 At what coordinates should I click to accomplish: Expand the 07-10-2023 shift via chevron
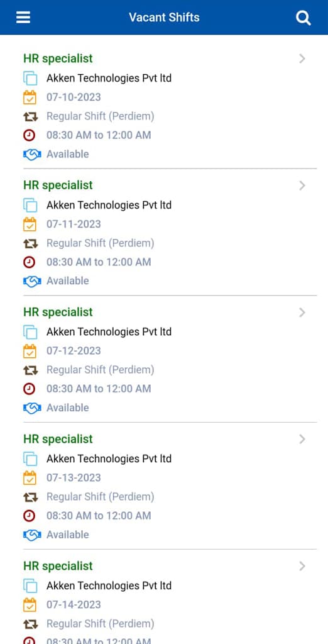tap(302, 58)
